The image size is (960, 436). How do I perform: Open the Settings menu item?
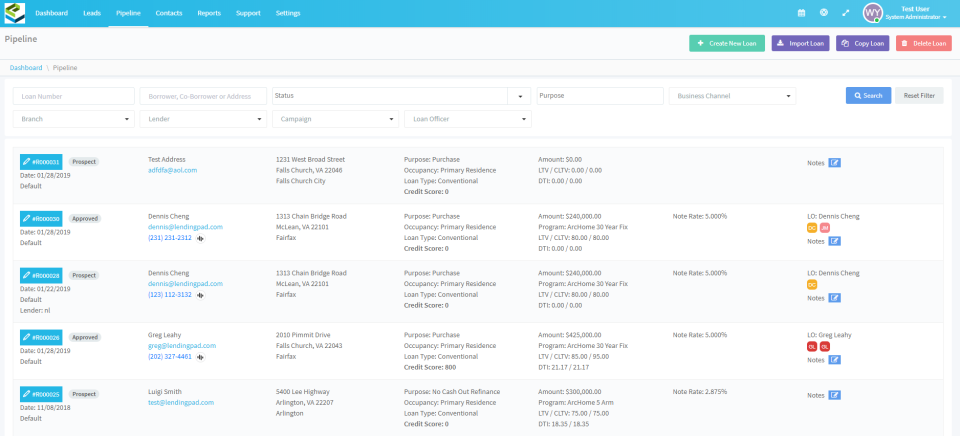coord(288,13)
